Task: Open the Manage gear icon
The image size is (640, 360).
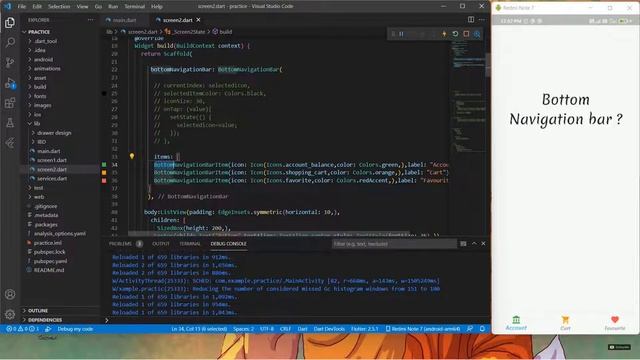Action: click(x=10, y=314)
